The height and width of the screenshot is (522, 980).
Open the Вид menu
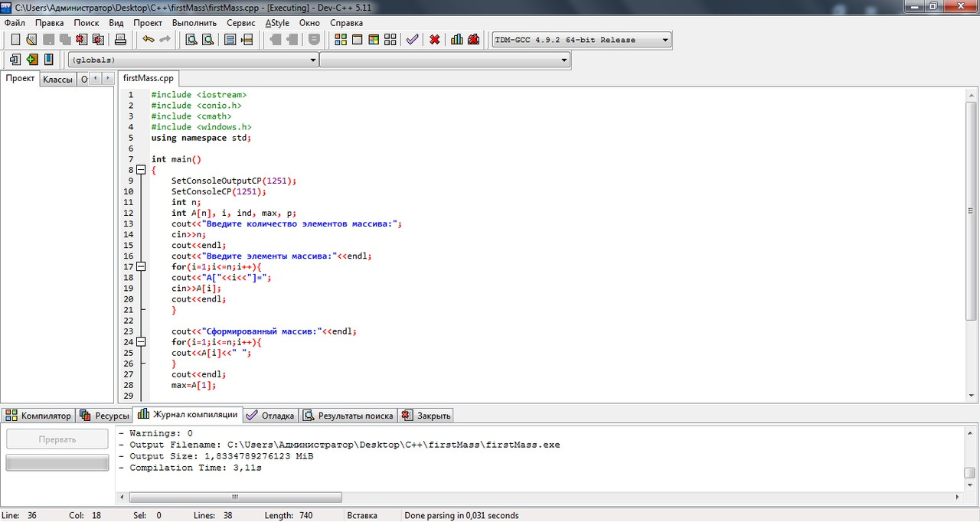click(116, 23)
